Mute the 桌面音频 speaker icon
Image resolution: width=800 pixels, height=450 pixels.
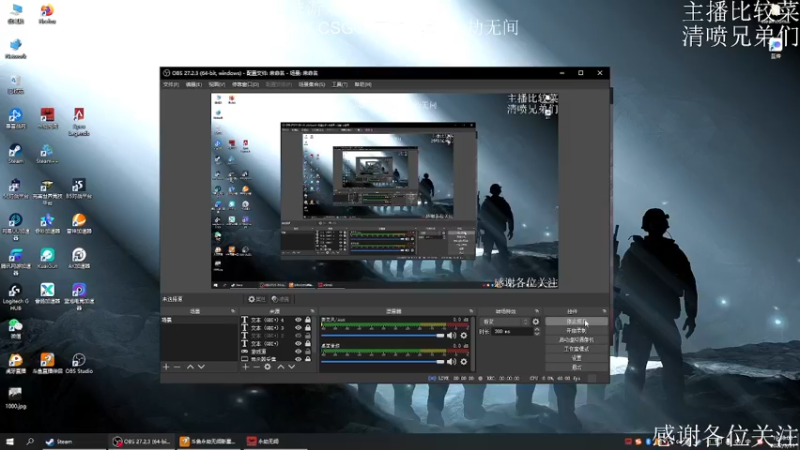[x=452, y=362]
